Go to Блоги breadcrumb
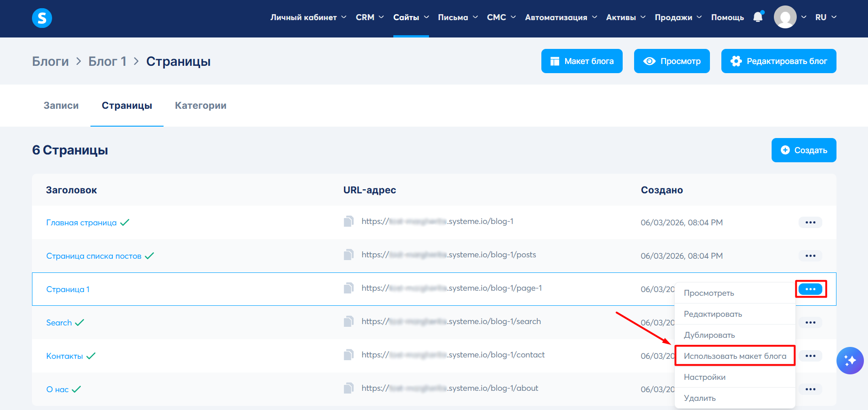The width and height of the screenshot is (868, 410). point(50,61)
